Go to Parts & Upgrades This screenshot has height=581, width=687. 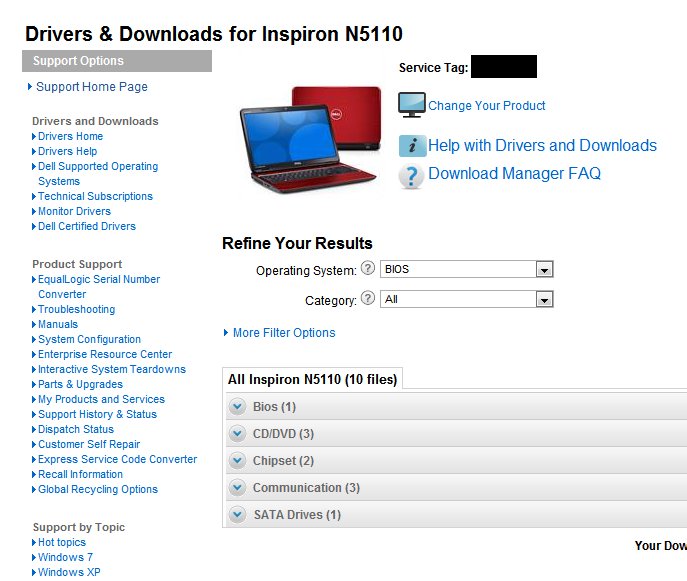(x=80, y=384)
